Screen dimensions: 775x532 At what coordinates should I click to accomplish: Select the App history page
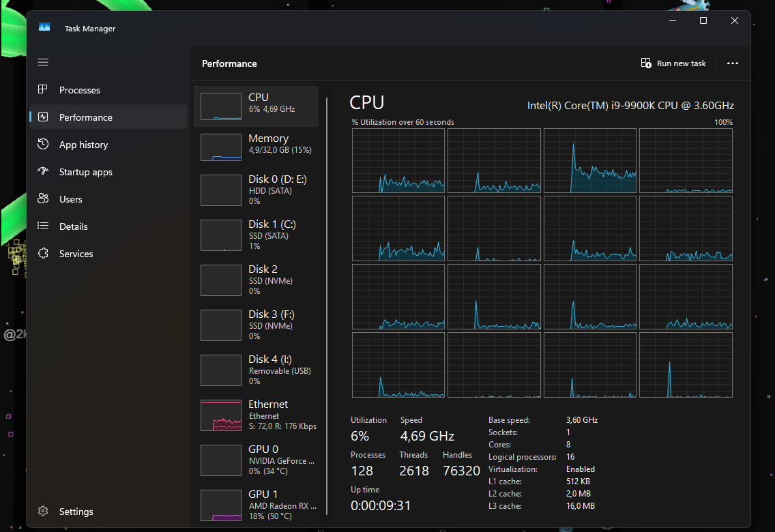click(x=108, y=145)
